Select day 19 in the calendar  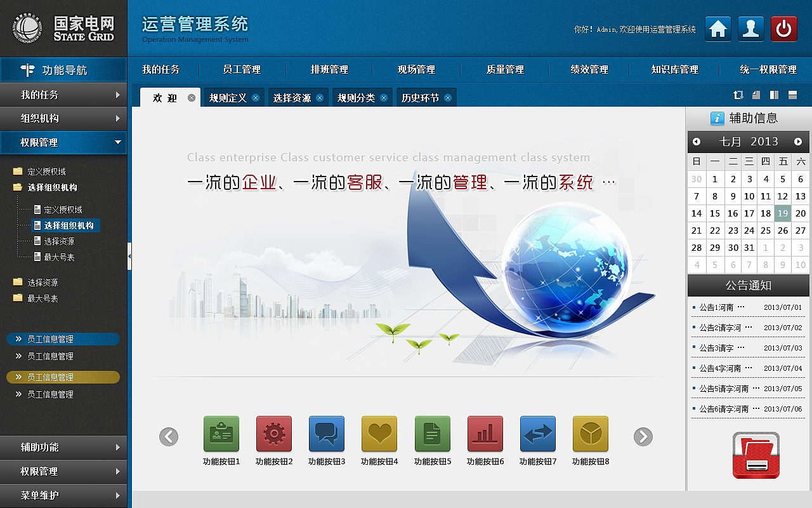pos(783,213)
